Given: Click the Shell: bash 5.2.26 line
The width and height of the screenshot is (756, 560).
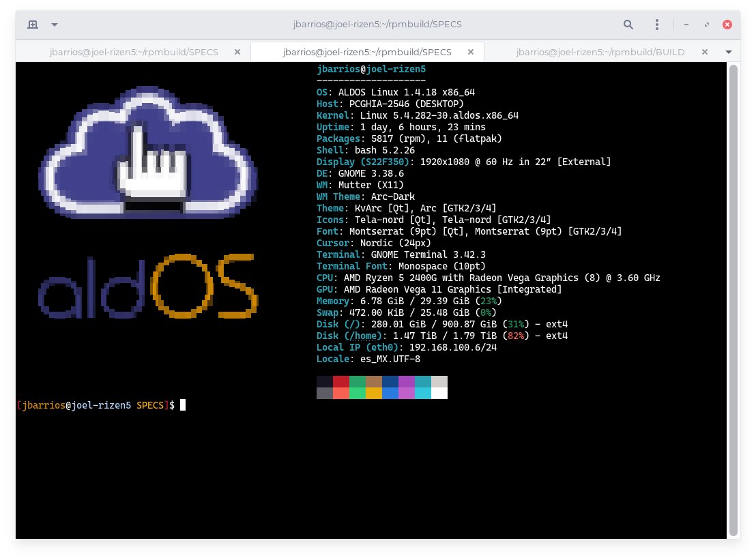Looking at the screenshot, I should pos(366,150).
